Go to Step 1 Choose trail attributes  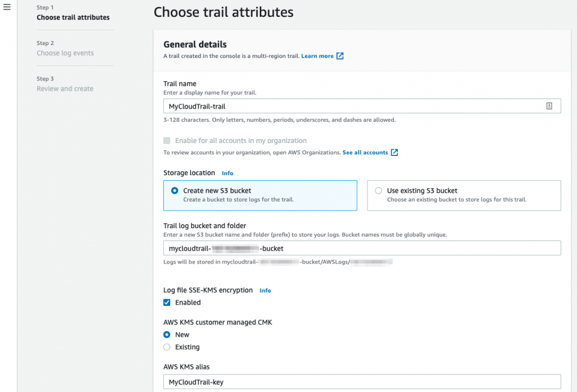tap(73, 17)
